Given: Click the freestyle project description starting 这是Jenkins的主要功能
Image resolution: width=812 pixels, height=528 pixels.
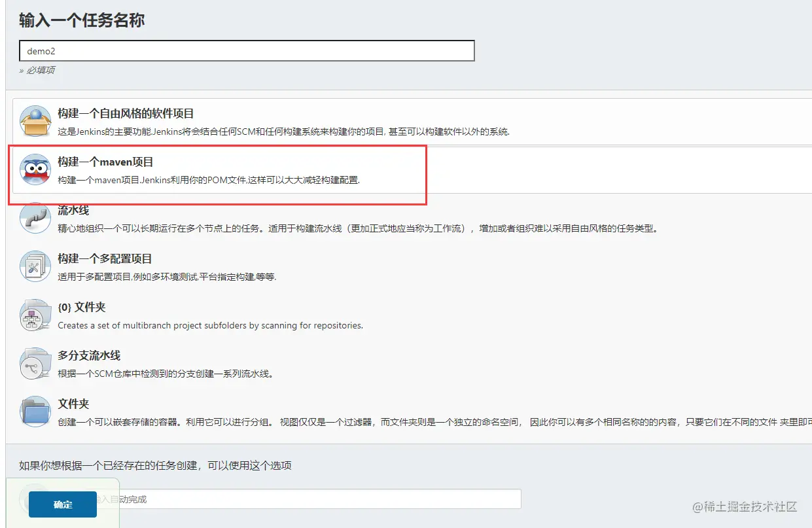Looking at the screenshot, I should coord(283,132).
